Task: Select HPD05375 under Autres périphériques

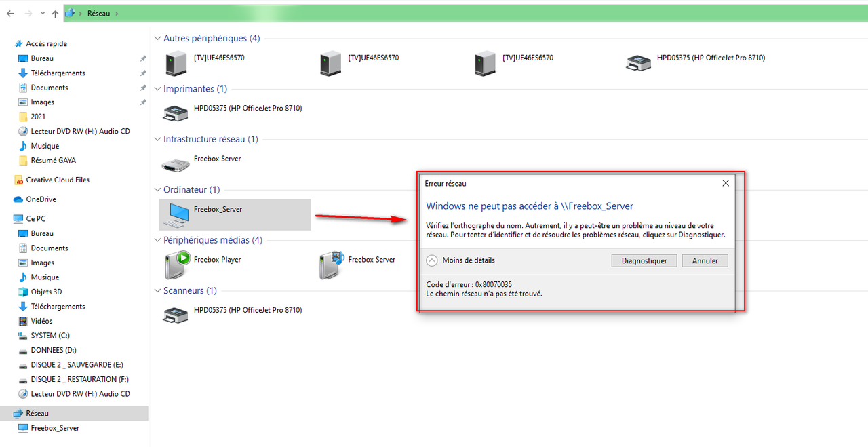Action: (x=696, y=63)
